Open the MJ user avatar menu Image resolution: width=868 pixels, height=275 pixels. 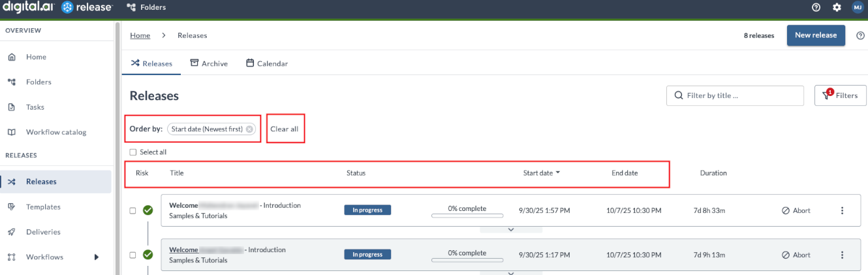pos(858,7)
